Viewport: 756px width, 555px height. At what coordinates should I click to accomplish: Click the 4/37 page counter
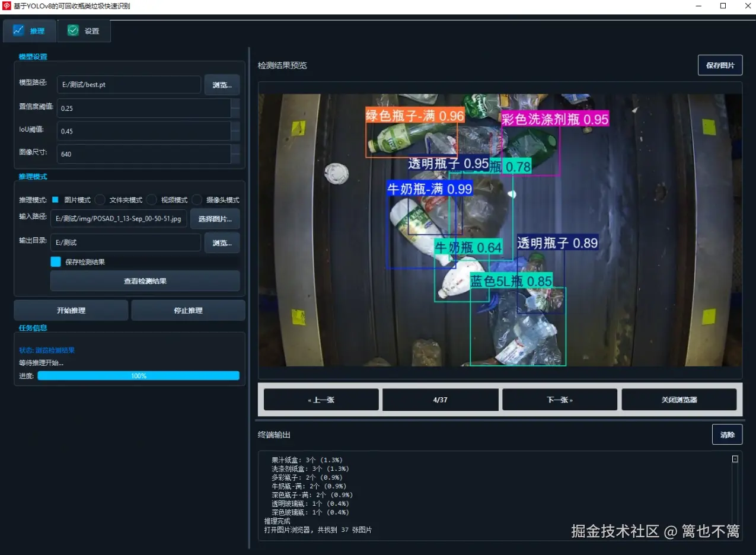coord(441,400)
